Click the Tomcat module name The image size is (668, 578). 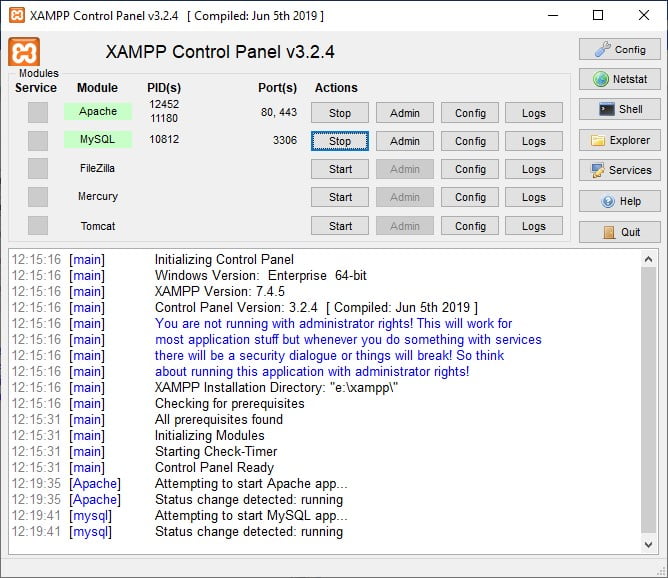tap(98, 226)
